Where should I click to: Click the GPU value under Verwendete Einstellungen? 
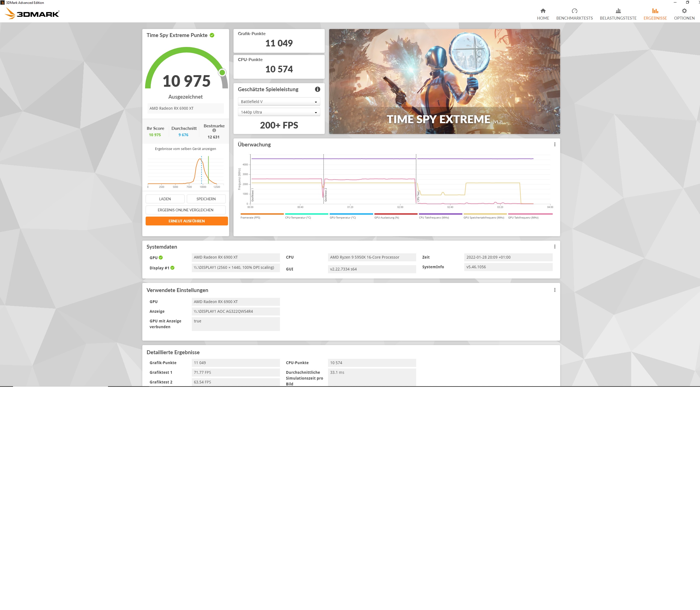(x=236, y=302)
